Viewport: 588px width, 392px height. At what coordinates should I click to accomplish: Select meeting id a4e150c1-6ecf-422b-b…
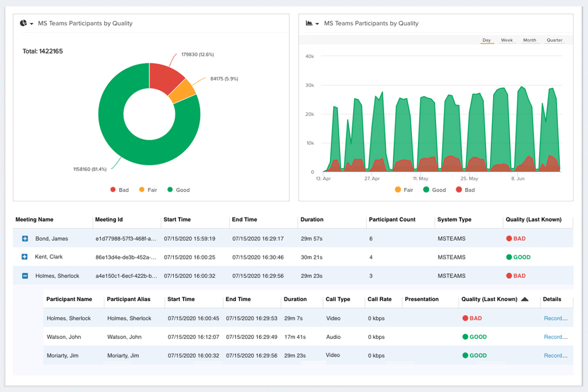pyautogui.click(x=127, y=276)
